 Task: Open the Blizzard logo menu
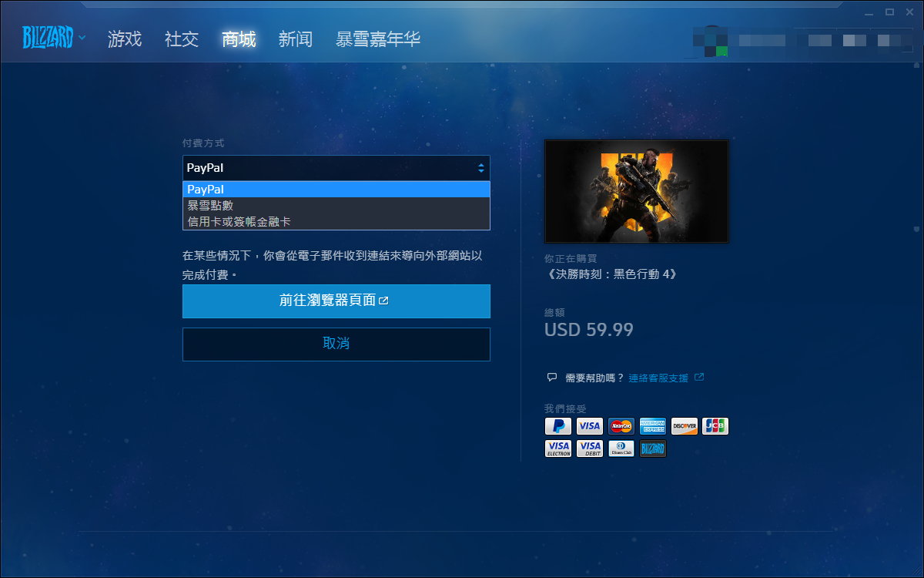click(53, 37)
